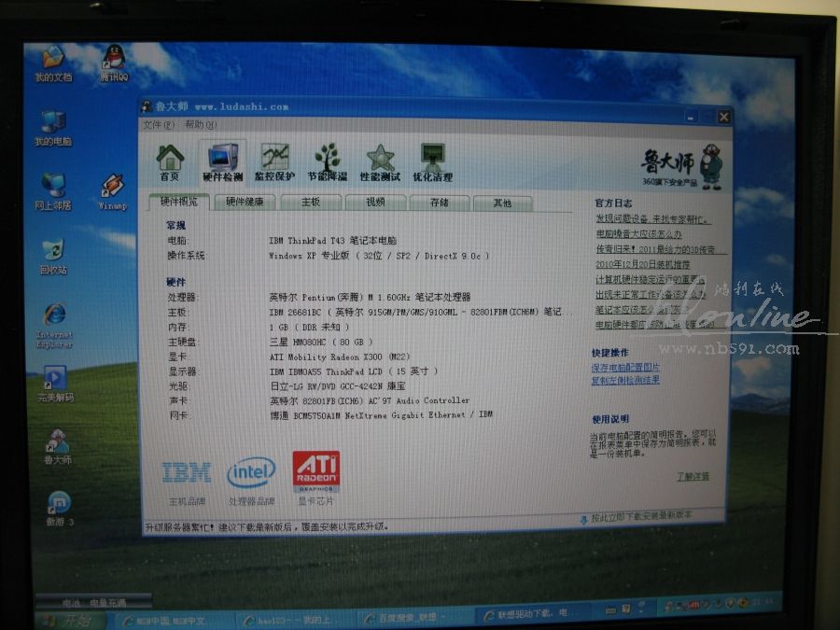Open the 监控保护 monitoring toolbar icon
The height and width of the screenshot is (630, 840).
click(x=274, y=162)
